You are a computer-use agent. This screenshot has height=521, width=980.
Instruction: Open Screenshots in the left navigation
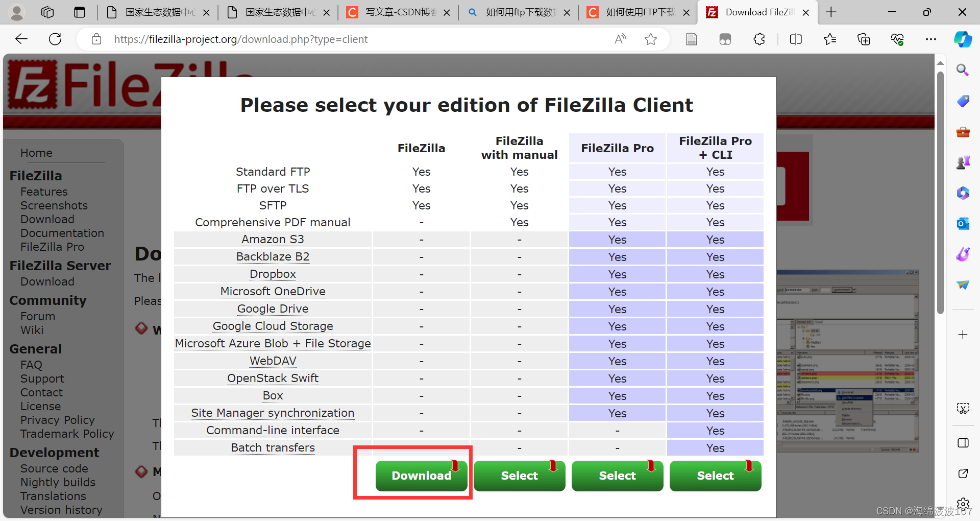tap(54, 206)
